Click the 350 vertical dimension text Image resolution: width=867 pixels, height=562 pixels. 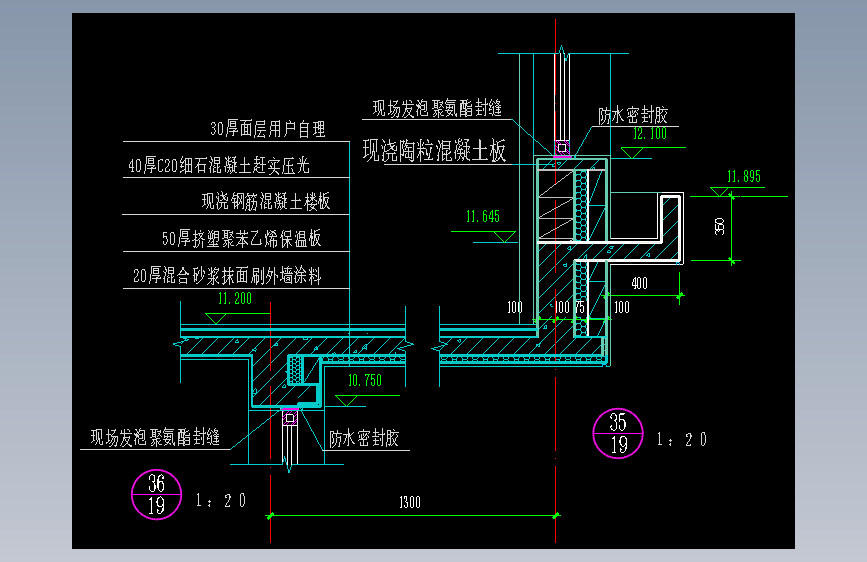point(719,226)
